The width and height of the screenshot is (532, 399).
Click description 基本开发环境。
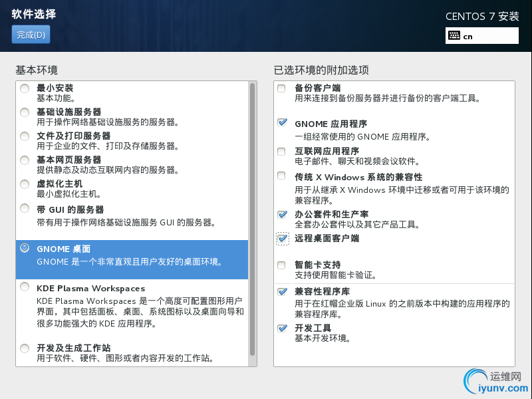[x=323, y=338]
